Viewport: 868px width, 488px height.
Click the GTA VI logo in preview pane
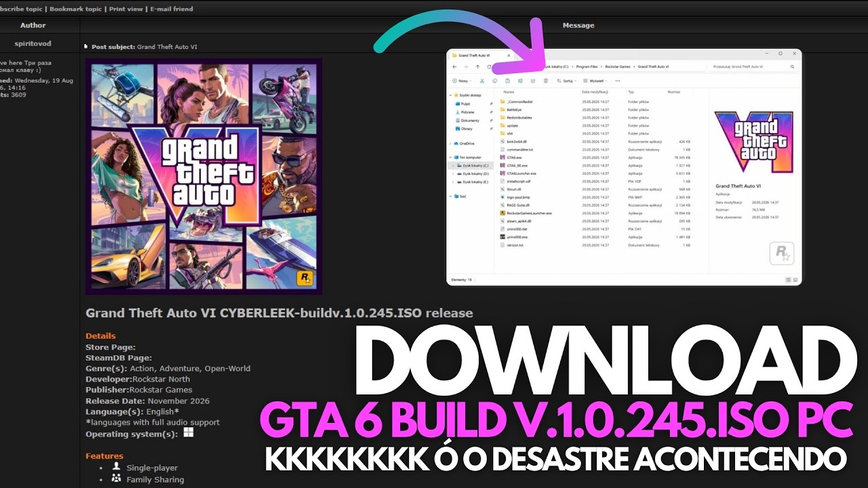point(755,142)
